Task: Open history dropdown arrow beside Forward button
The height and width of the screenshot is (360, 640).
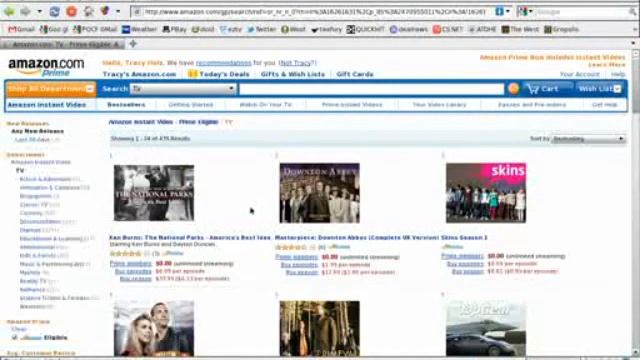Action: pyautogui.click(x=39, y=11)
